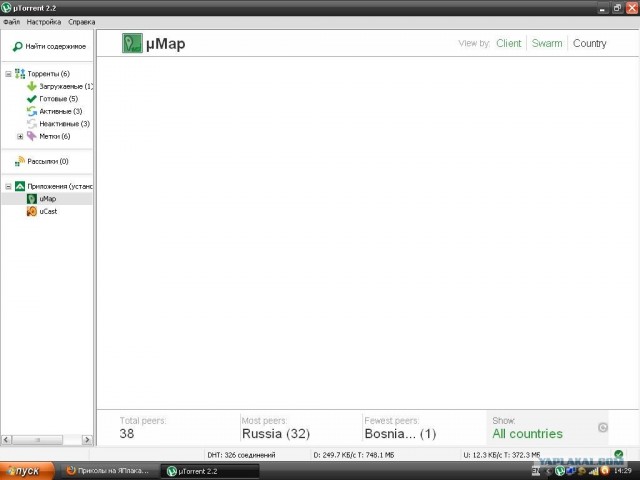Open the Справка menu
This screenshot has width=640, height=480.
pos(82,22)
